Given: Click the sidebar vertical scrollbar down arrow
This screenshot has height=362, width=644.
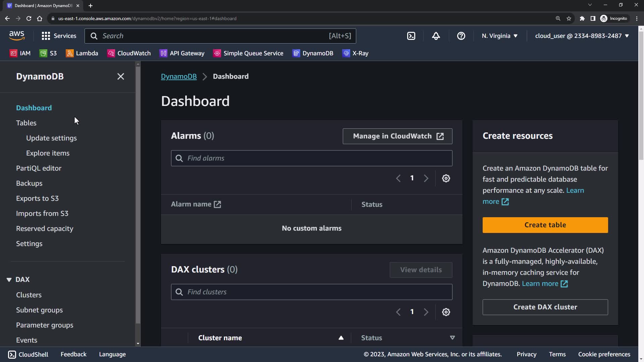Looking at the screenshot, I should click(138, 344).
